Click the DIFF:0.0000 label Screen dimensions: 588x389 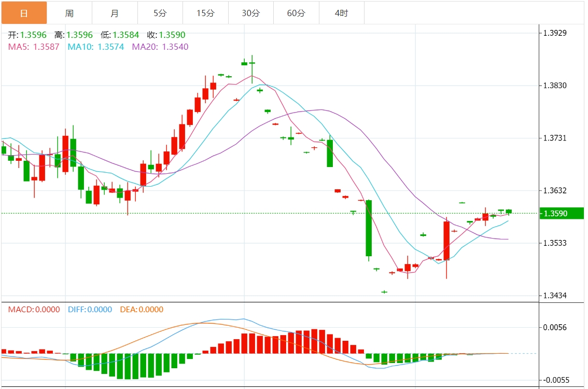pyautogui.click(x=90, y=310)
